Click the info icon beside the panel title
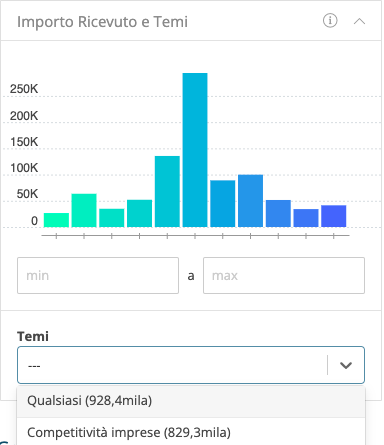 click(x=330, y=21)
